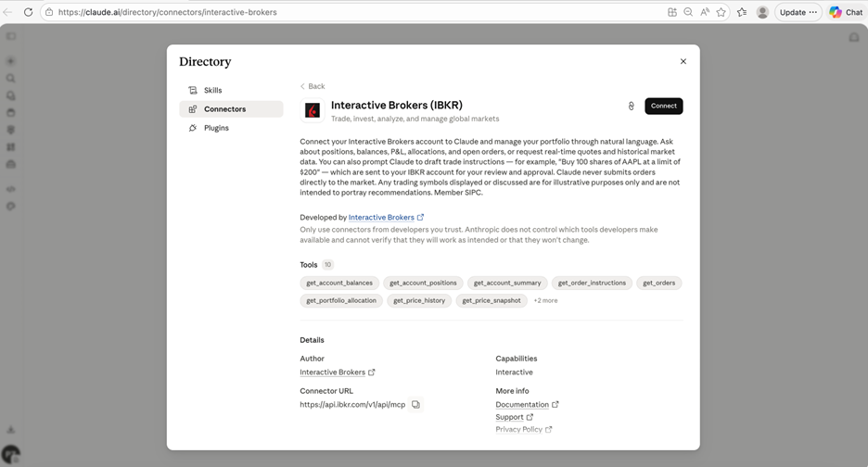
Task: Open the Developed by Interactive Brokers link
Action: (x=381, y=218)
